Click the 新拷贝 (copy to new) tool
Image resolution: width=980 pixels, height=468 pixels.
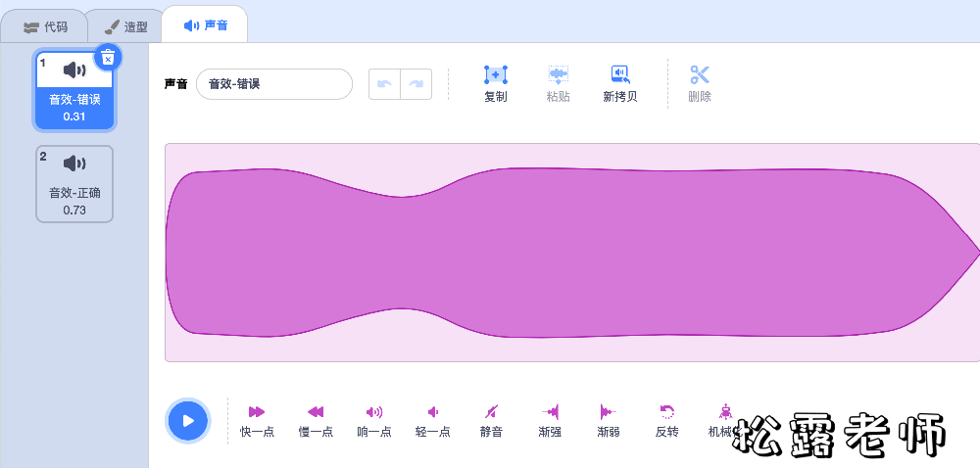coord(619,83)
